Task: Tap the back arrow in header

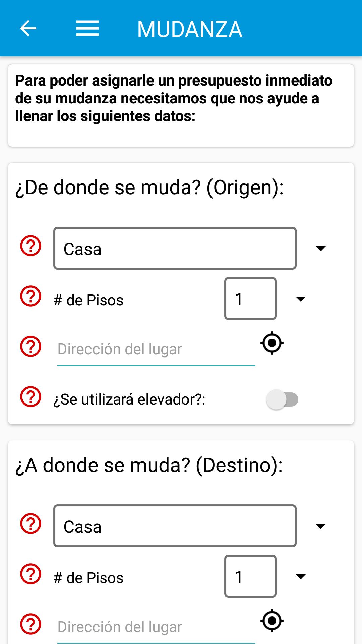Action: click(x=28, y=28)
